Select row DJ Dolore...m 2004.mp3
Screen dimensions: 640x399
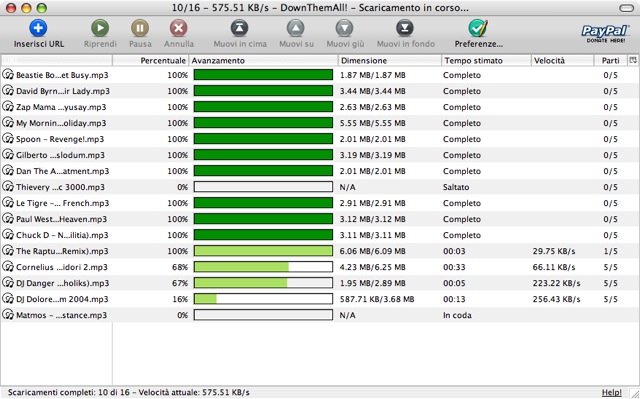[x=320, y=299]
